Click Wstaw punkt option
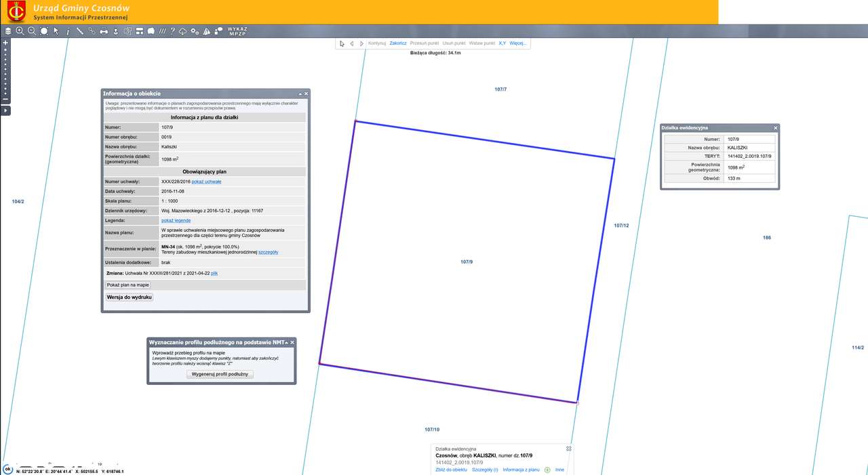Screen dimensions: 868x475 (x=482, y=43)
